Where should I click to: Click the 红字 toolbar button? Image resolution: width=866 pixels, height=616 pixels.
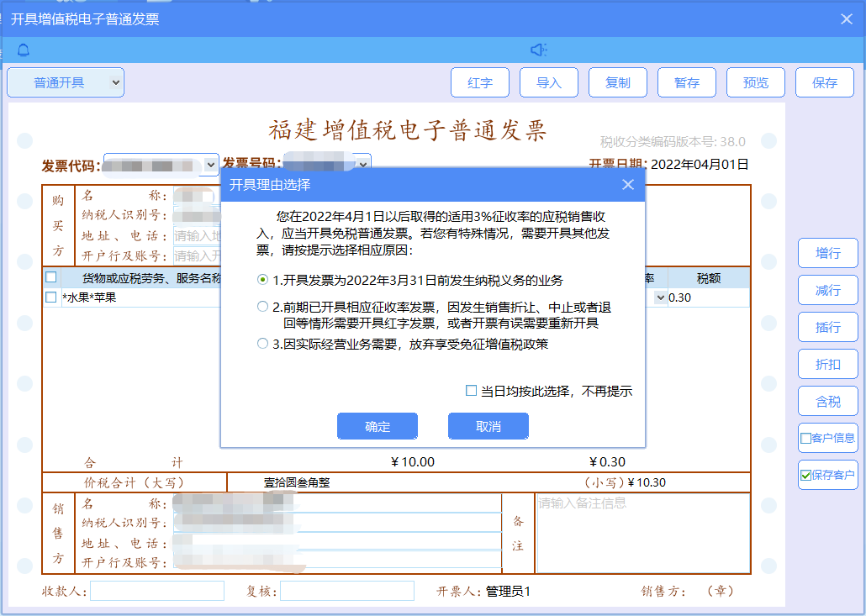tap(479, 82)
